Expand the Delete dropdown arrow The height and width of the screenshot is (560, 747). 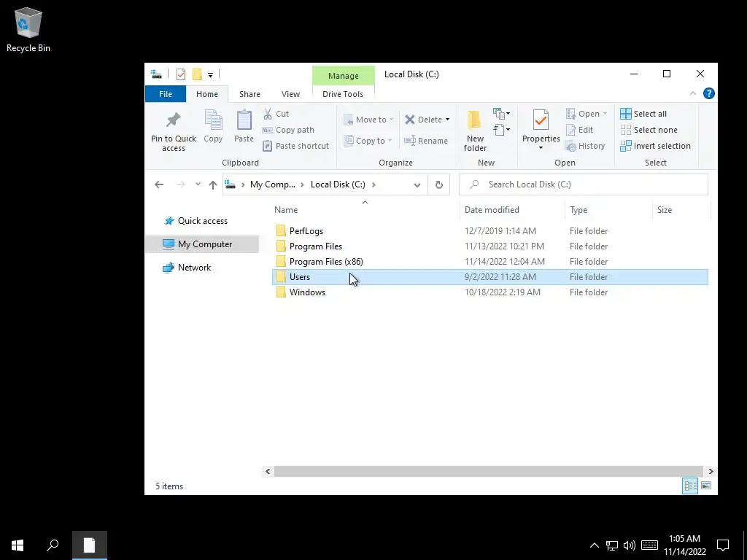click(447, 120)
